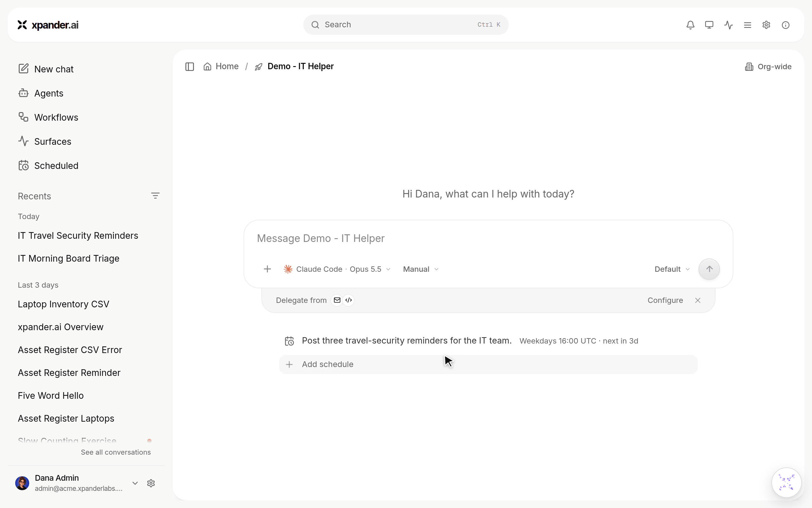The image size is (812, 508).
Task: Click the info circle icon
Action: pos(785,25)
